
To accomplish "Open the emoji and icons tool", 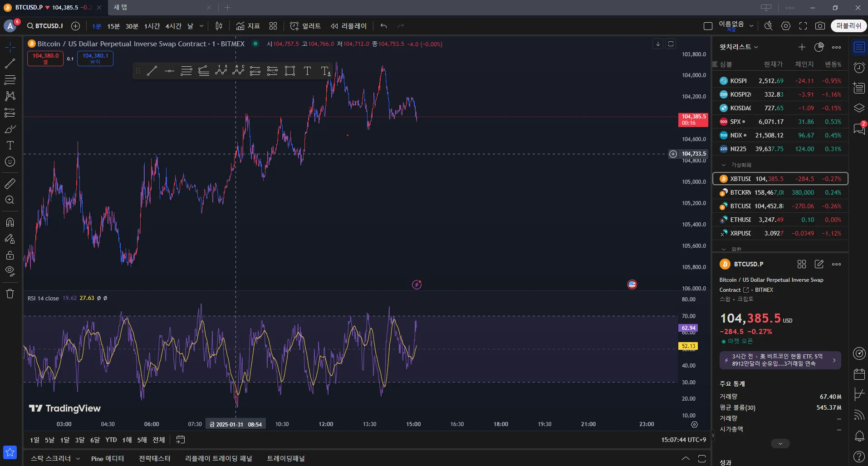I will [x=10, y=162].
